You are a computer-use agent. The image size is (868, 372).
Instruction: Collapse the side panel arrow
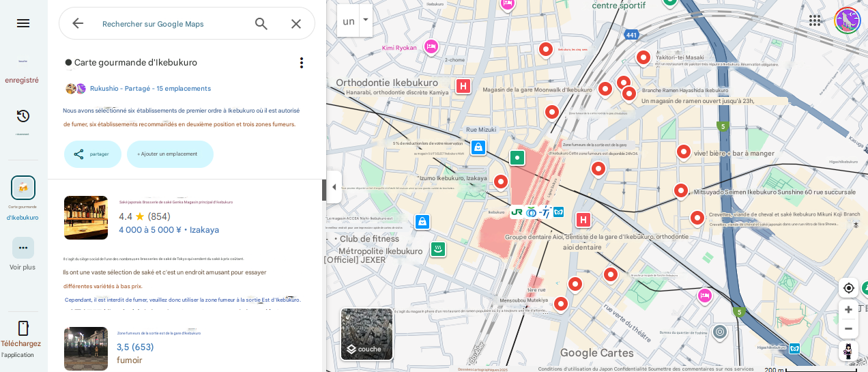click(x=334, y=187)
